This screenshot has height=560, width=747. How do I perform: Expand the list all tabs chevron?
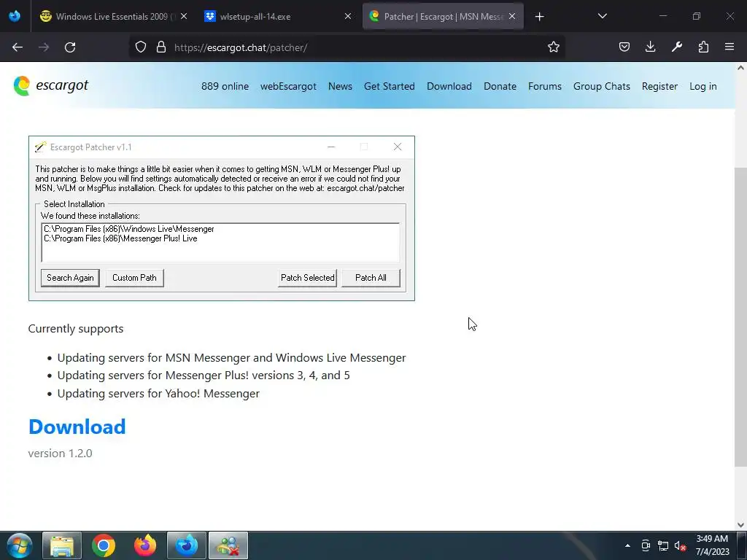click(x=602, y=16)
